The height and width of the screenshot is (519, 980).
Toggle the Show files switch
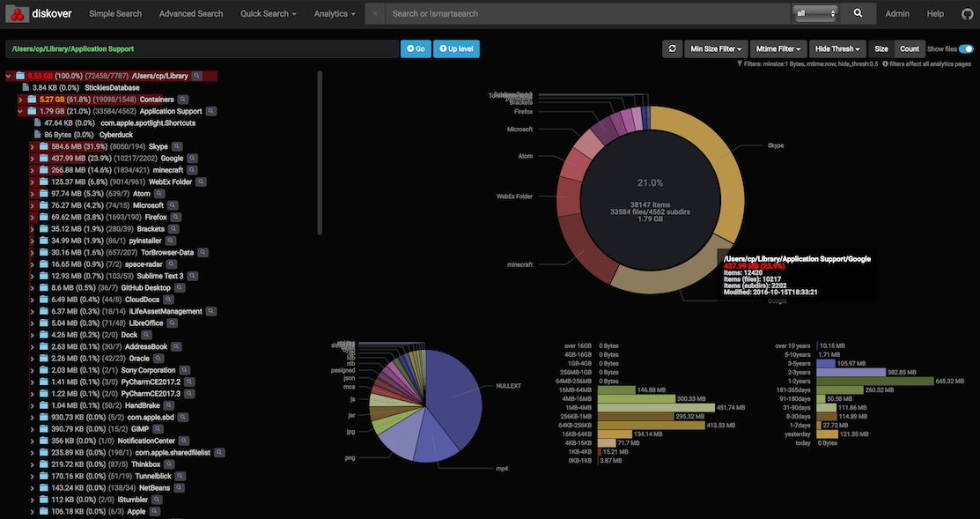click(x=966, y=48)
